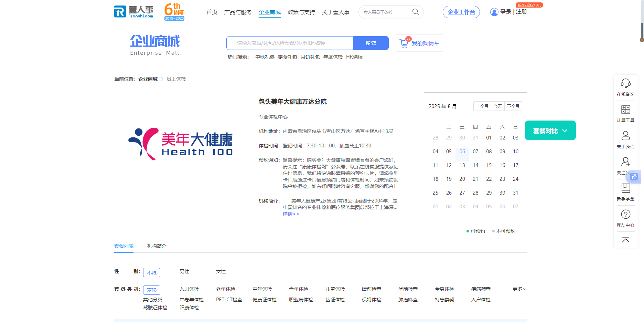Select 婚前检查 category filter
Viewport: 644px width, 322px height.
tap(372, 289)
